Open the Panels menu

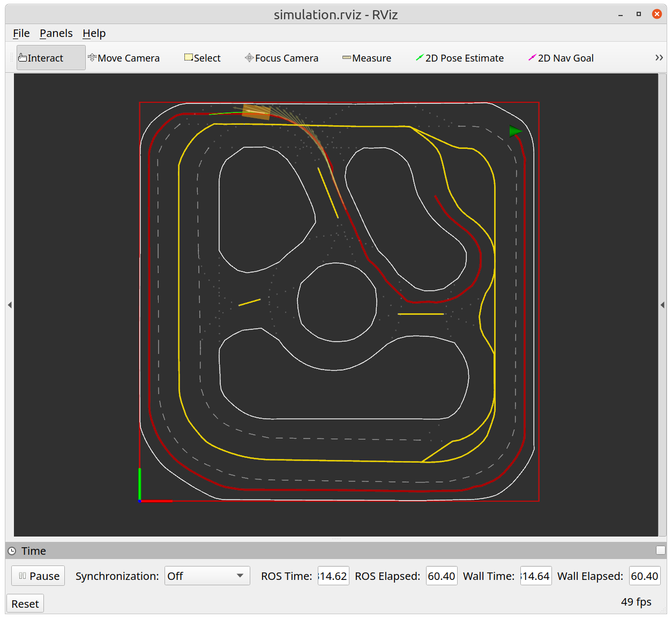(56, 33)
